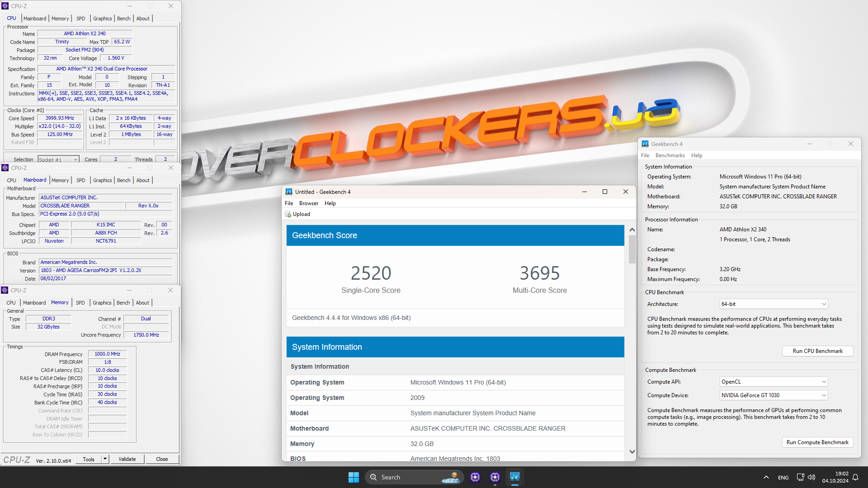
Task: Open the notification bell icon
Action: [x=855, y=477]
